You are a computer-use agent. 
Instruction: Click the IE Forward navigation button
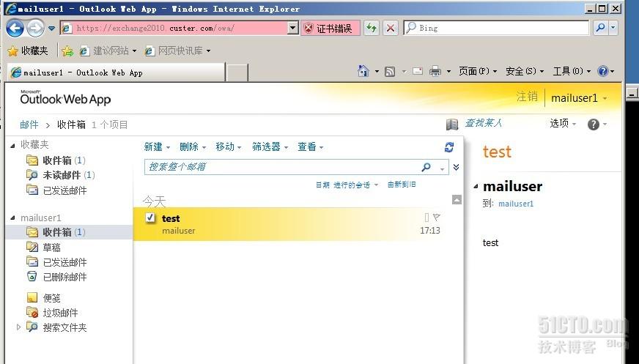pyautogui.click(x=35, y=28)
